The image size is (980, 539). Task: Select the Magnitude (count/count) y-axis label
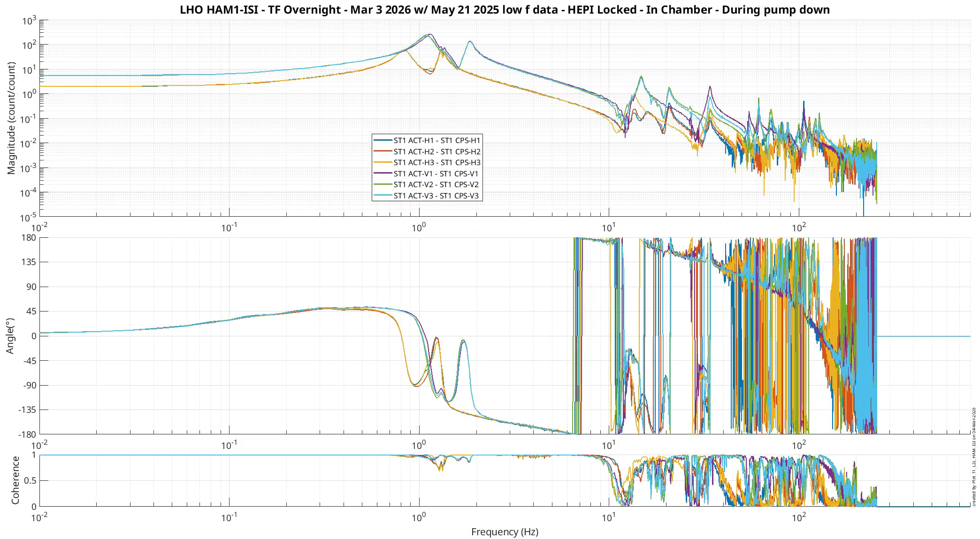point(11,118)
